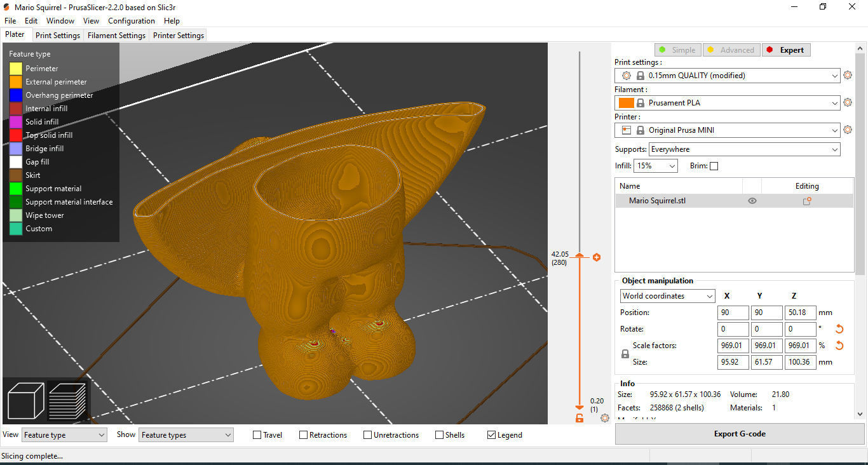This screenshot has height=465, width=868.
Task: Enable the Retractions checkbox
Action: point(304,435)
